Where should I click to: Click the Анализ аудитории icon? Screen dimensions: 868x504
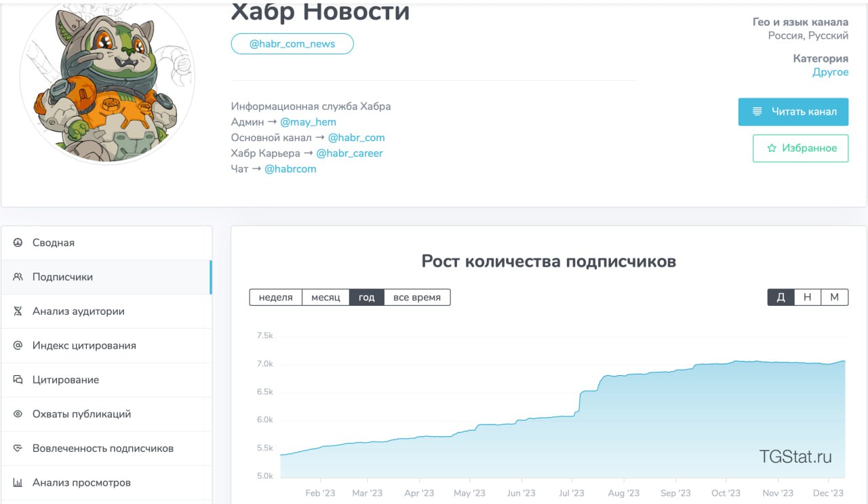pos(18,311)
